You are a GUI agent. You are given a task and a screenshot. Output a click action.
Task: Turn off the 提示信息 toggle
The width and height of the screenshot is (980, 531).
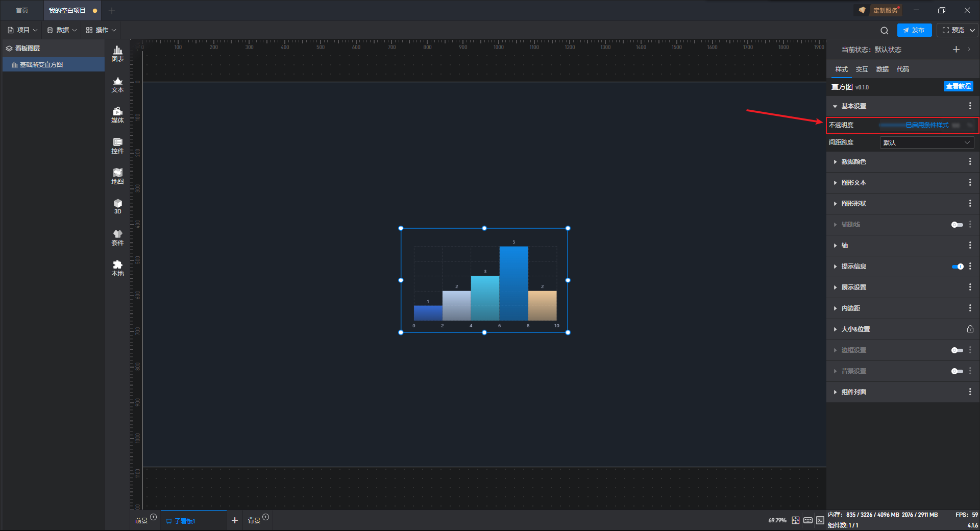957,267
